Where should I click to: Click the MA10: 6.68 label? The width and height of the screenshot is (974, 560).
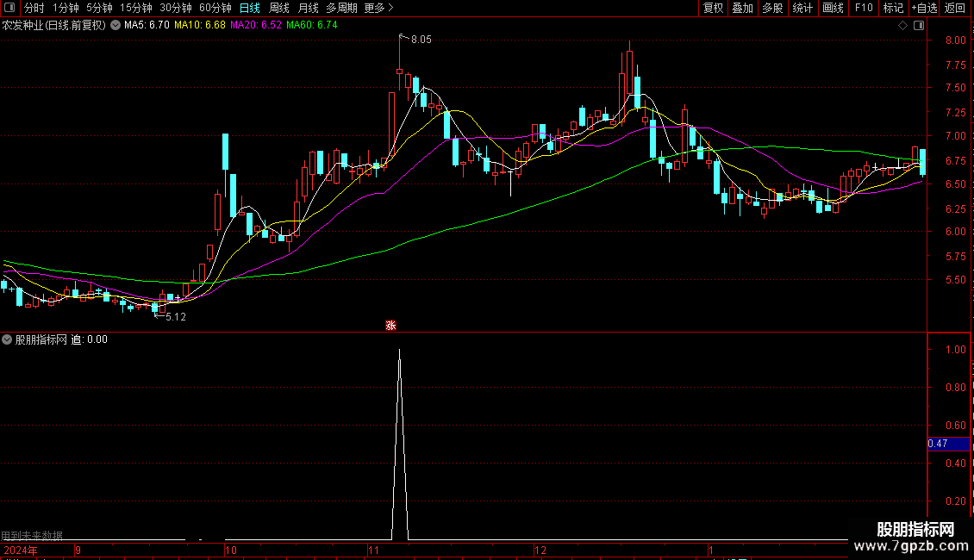coord(199,25)
